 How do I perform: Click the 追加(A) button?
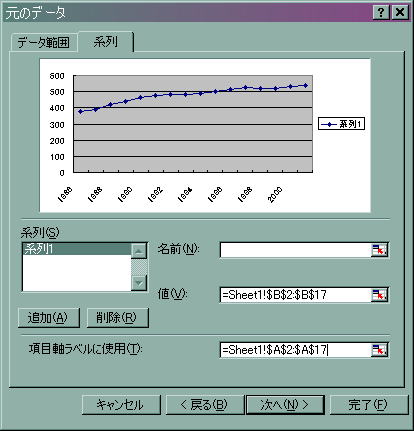pyautogui.click(x=49, y=318)
